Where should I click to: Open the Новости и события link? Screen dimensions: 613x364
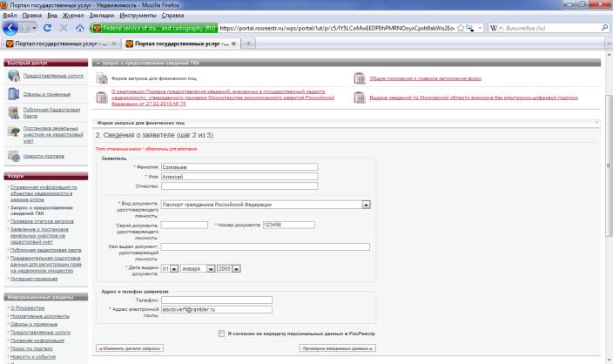[33, 356]
